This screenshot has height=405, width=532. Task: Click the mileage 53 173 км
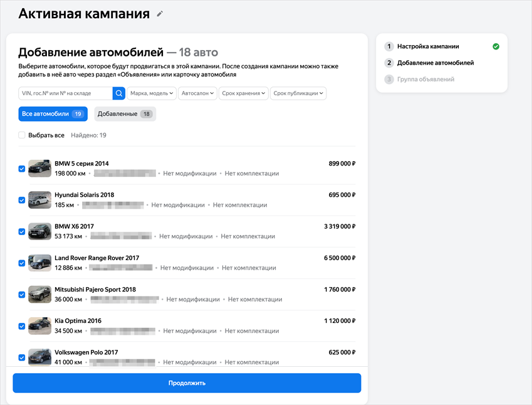click(68, 236)
